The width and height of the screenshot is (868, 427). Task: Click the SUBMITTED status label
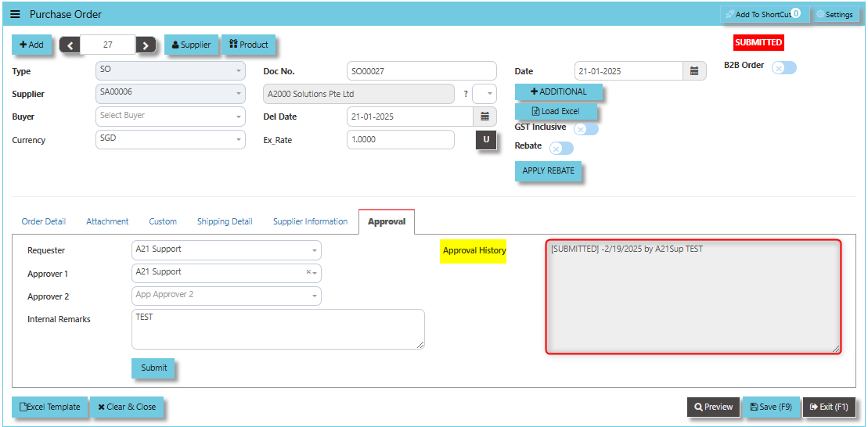click(758, 42)
